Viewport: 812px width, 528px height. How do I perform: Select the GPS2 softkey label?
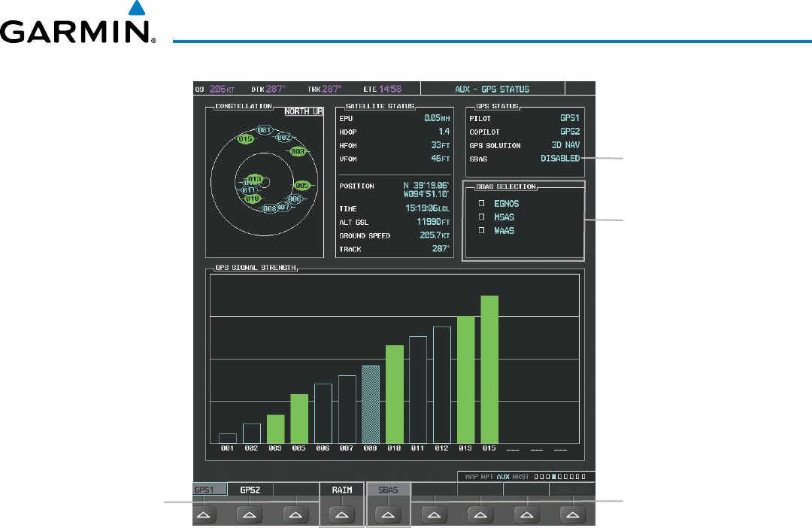point(250,490)
